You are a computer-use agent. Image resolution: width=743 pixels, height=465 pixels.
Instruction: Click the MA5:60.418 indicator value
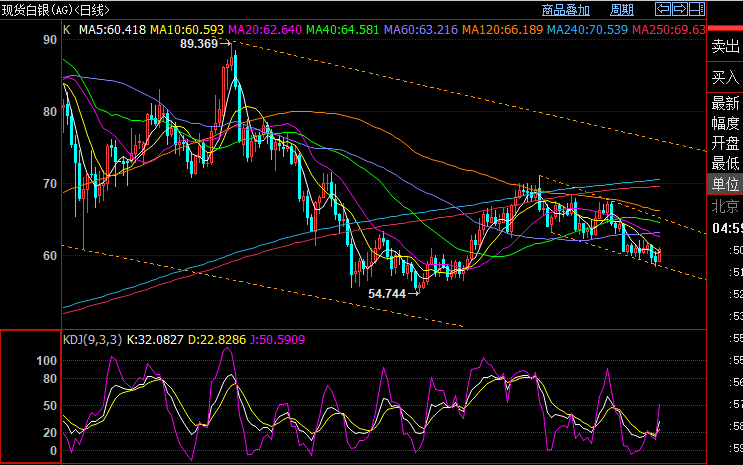coord(112,29)
